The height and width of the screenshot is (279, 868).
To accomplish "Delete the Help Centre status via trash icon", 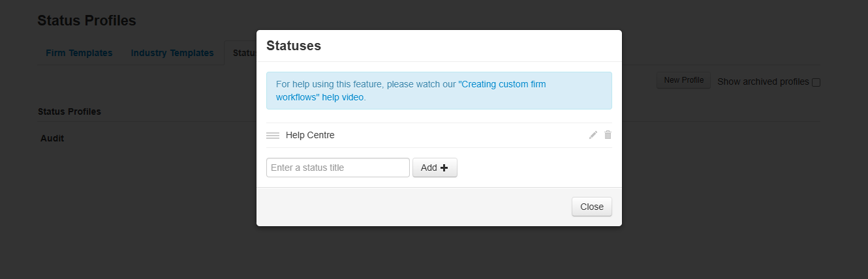I will pos(608,135).
